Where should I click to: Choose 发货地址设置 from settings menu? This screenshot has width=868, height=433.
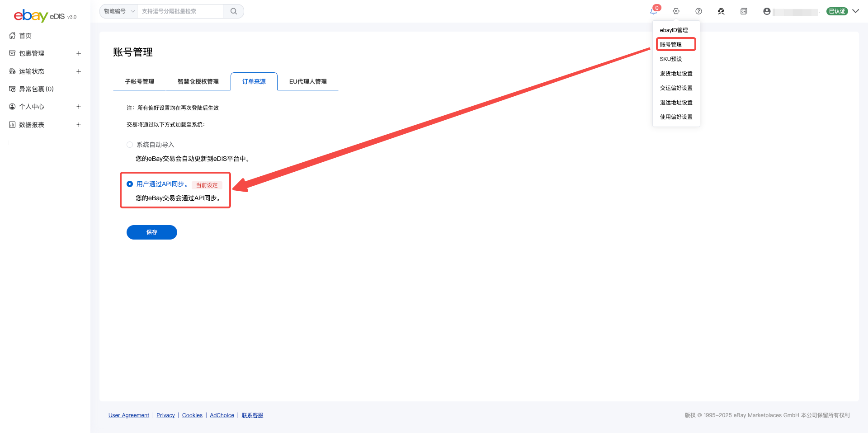point(676,74)
